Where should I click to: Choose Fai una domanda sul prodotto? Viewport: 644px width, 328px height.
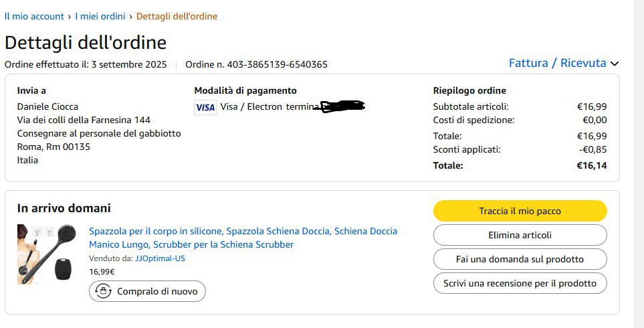point(520,259)
